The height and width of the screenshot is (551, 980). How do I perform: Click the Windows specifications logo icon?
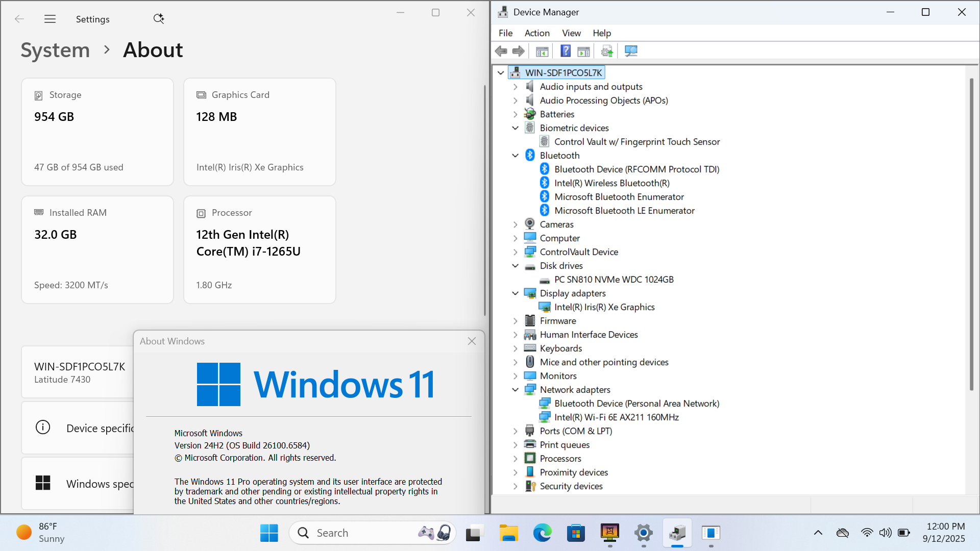(43, 483)
